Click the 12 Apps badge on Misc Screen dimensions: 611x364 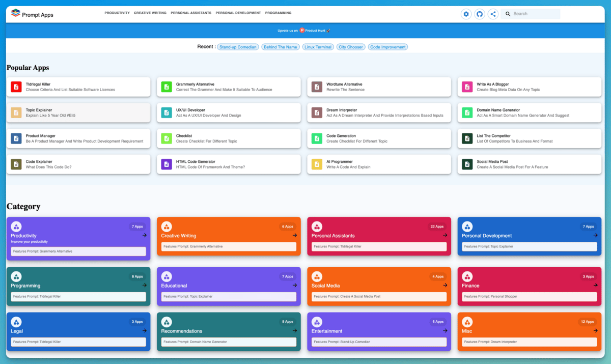(x=587, y=322)
